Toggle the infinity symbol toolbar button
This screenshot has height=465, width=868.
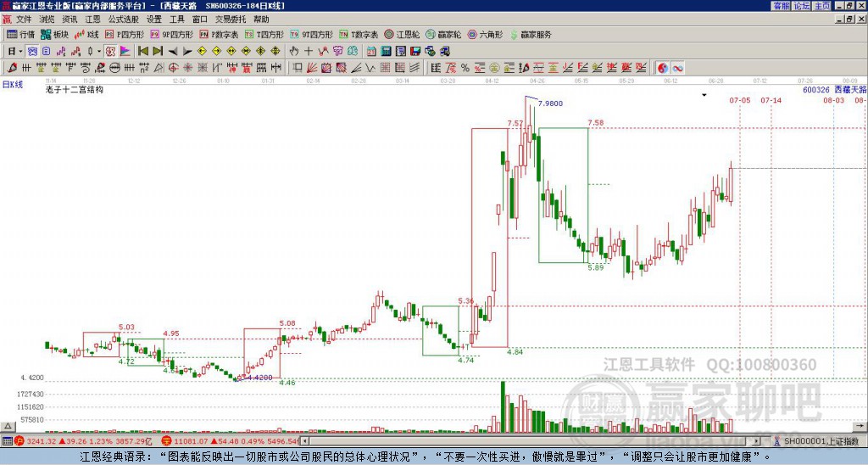(677, 68)
